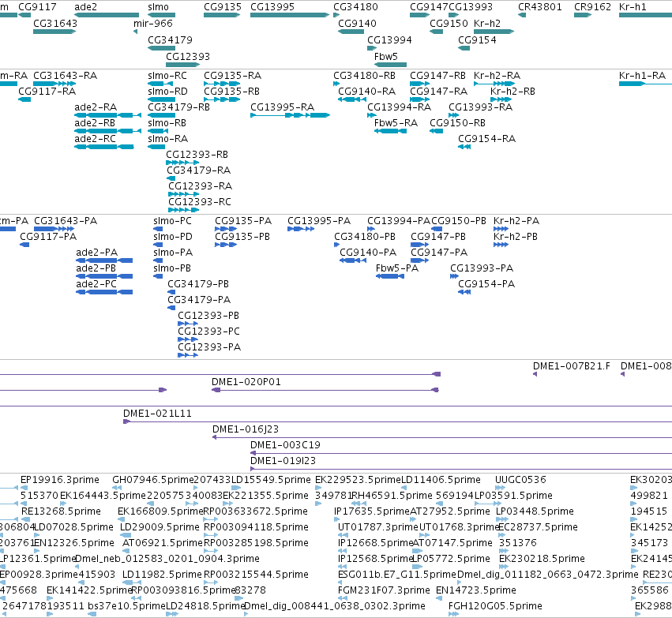Viewport: 672px width, 618px height.
Task: Select the Fbw5 gene label
Action: [385, 57]
